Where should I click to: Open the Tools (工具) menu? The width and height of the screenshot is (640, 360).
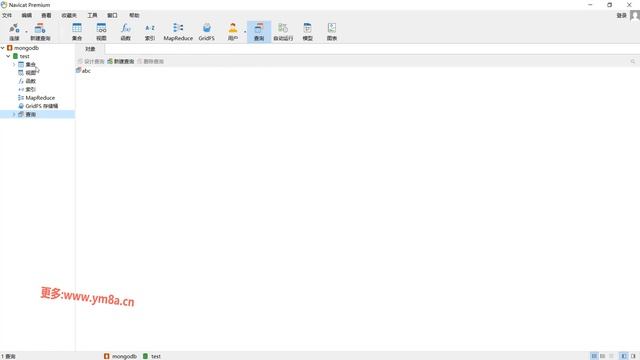point(92,15)
